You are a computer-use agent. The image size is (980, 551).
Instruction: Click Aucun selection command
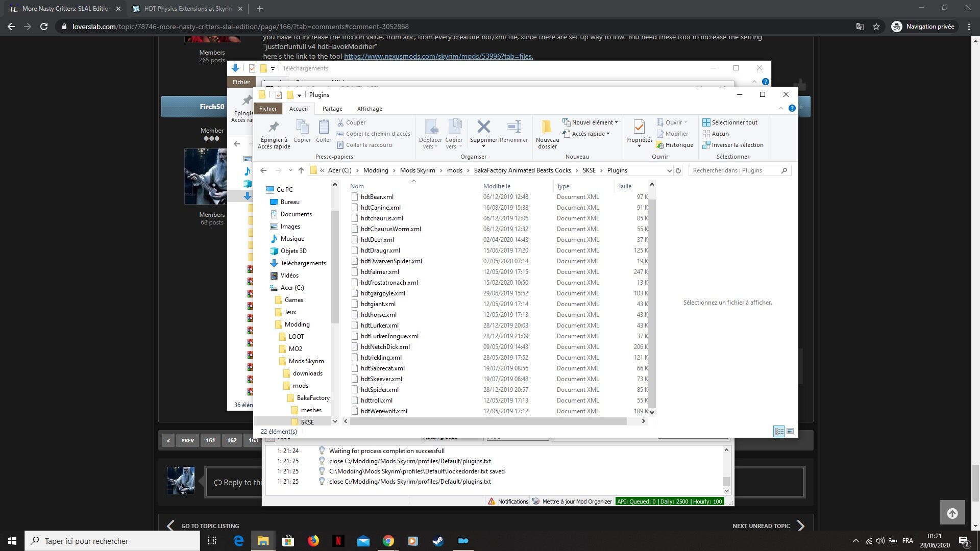(716, 134)
